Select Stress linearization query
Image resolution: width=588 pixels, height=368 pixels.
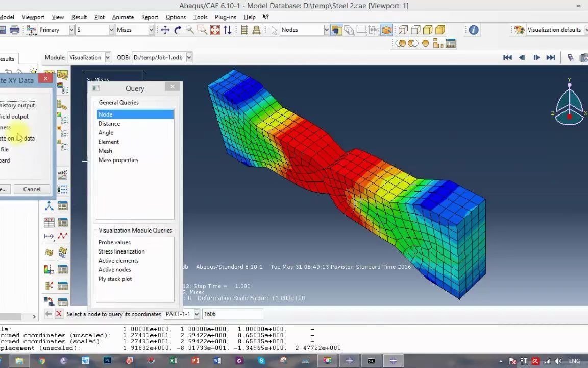pos(135,251)
